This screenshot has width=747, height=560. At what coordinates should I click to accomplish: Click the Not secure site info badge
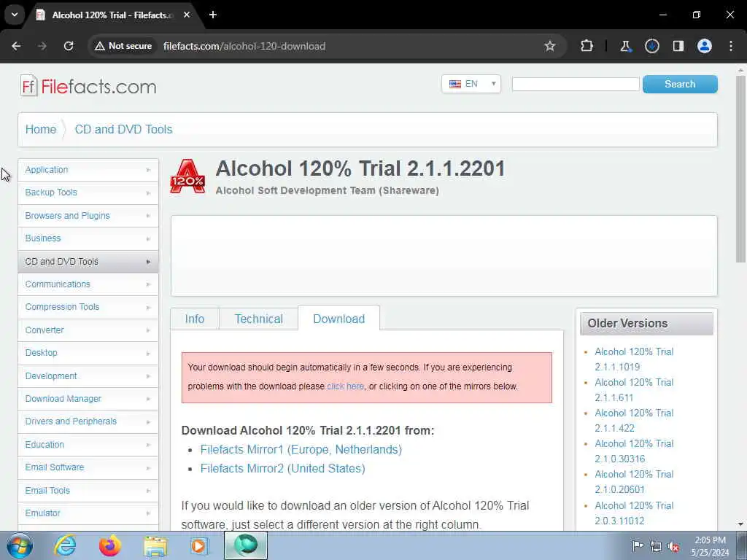coord(123,46)
